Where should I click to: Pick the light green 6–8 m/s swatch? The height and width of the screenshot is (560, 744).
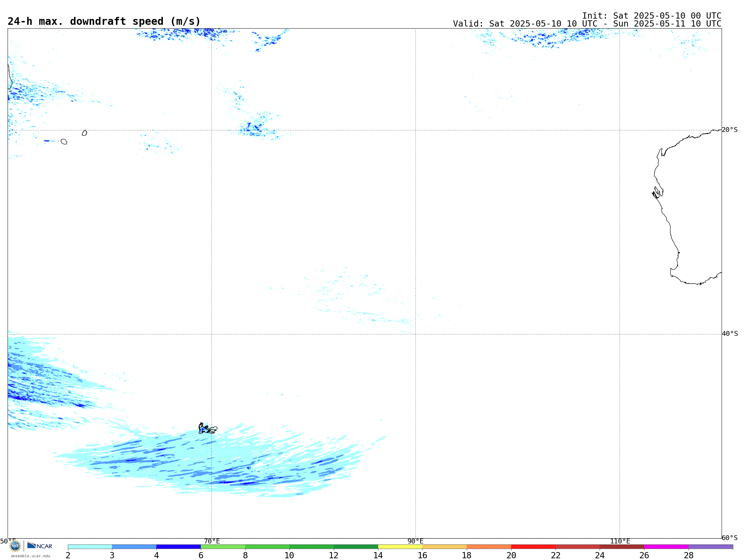tap(223, 547)
